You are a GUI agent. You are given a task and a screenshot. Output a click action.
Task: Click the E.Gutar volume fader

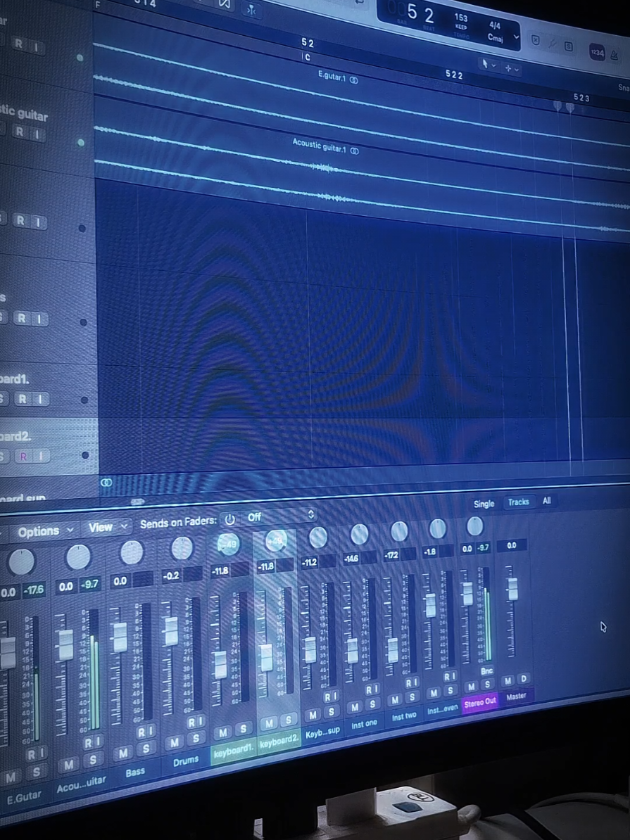(x=8, y=652)
